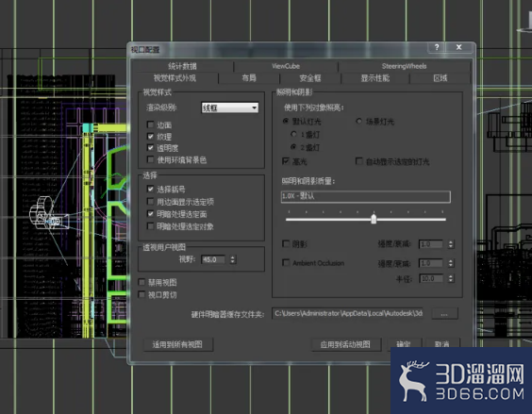Image resolution: width=532 pixels, height=414 pixels.
Task: Enable 自动显示选定的灯光 checkbox
Action: (358, 161)
